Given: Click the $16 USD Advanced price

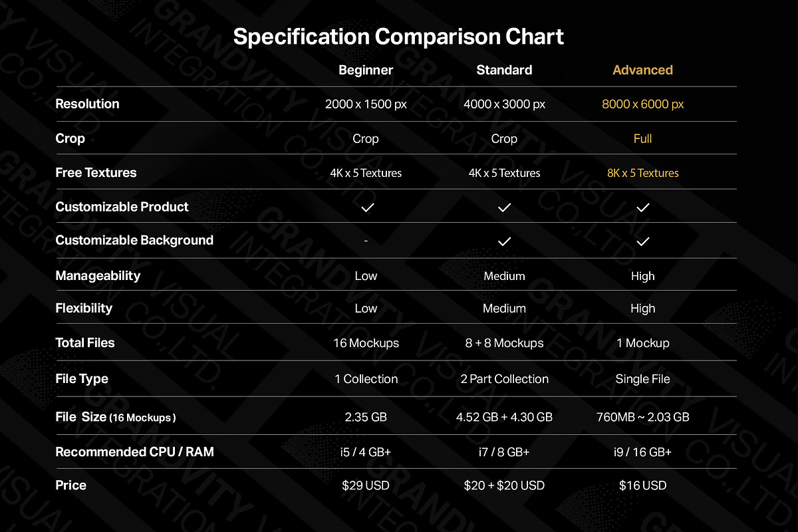Looking at the screenshot, I should coord(642,485).
